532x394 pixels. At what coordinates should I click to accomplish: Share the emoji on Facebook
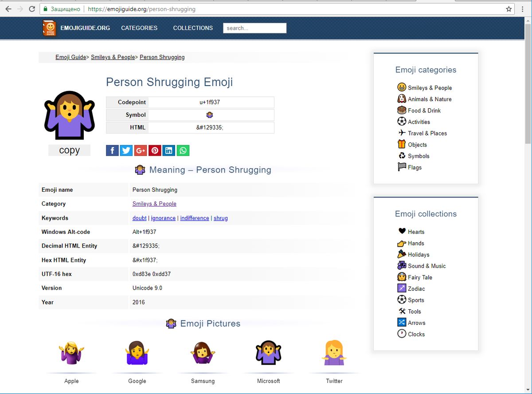pos(112,150)
